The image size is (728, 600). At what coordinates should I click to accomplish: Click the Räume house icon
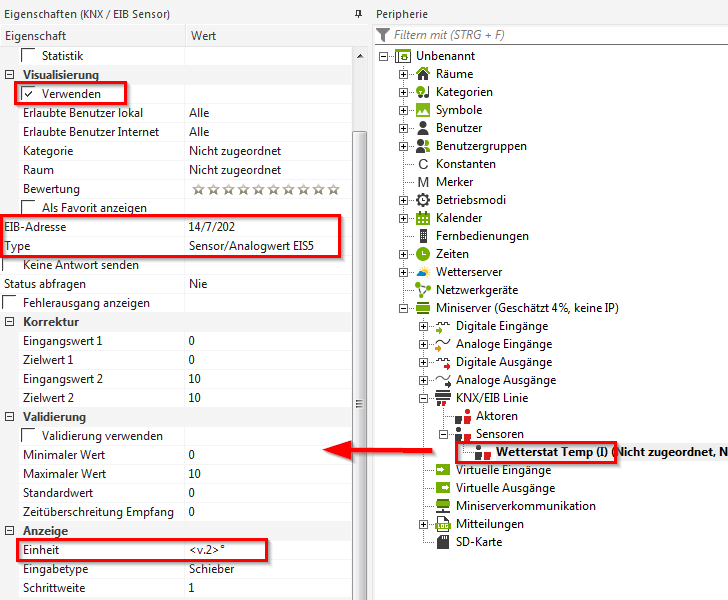point(423,74)
